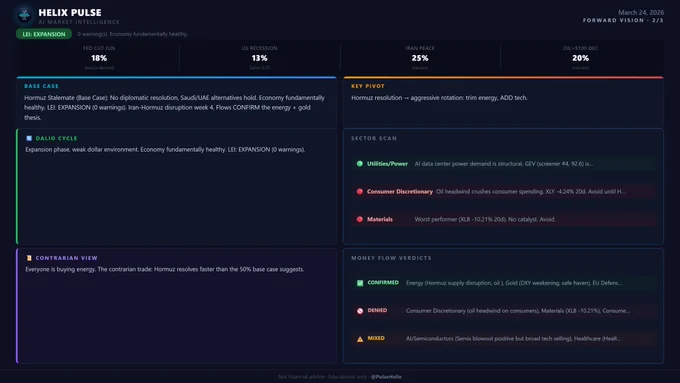Click the yellow MIXED warning triangle icon
This screenshot has height=383, width=680.
360,339
